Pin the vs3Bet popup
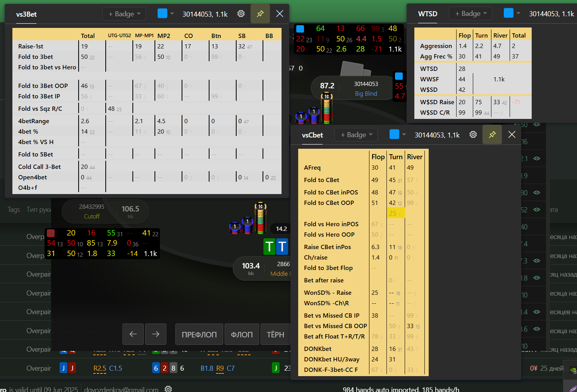Screen dimensions: 577x392 260,14
